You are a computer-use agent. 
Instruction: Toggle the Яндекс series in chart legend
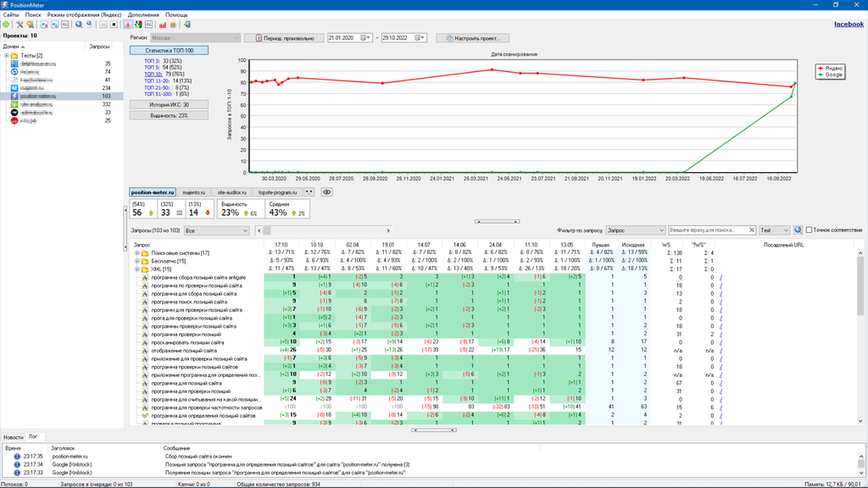pos(831,68)
